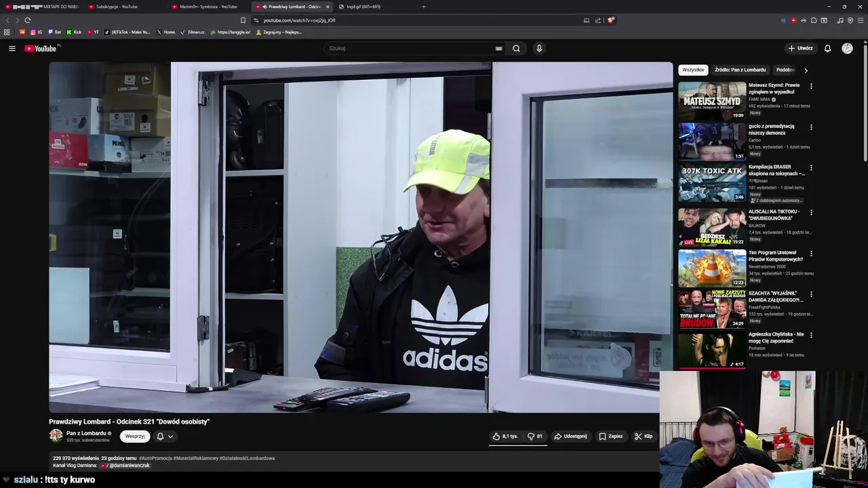Click the Pan z Lombardu channel avatar
This screenshot has width=868, height=488.
coord(56,436)
